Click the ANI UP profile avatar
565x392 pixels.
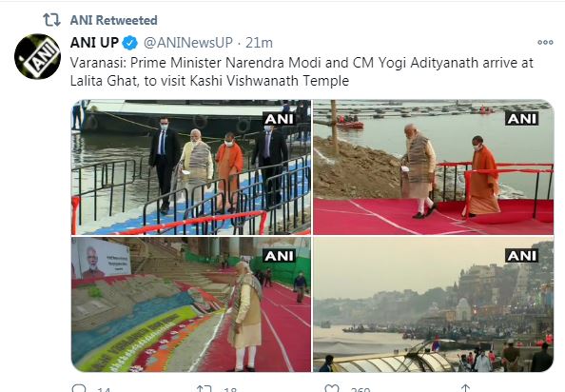coord(37,56)
